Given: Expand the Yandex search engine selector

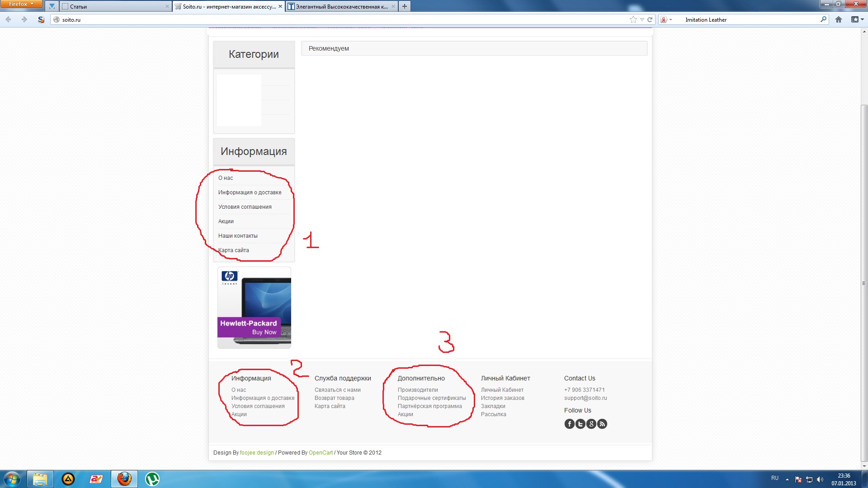Looking at the screenshot, I should 666,19.
